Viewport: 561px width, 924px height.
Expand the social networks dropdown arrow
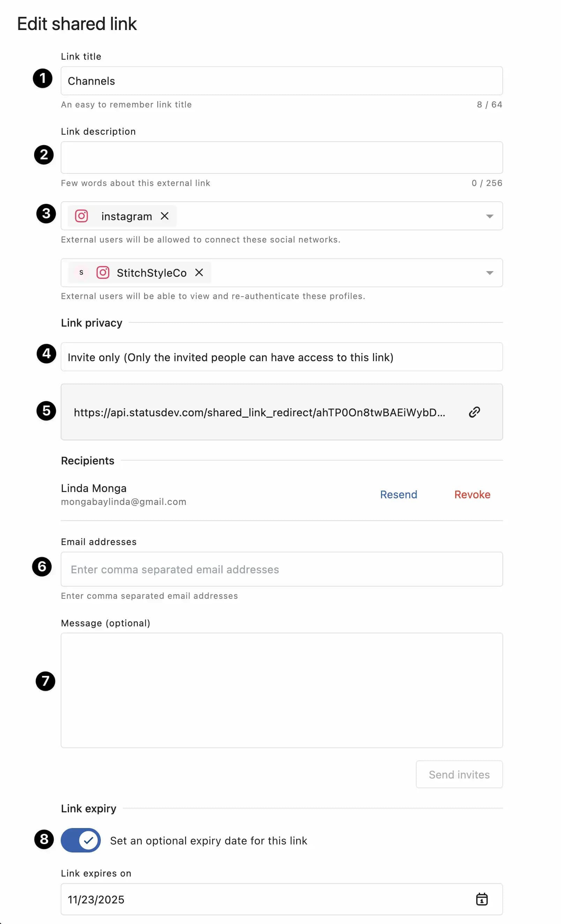[489, 216]
